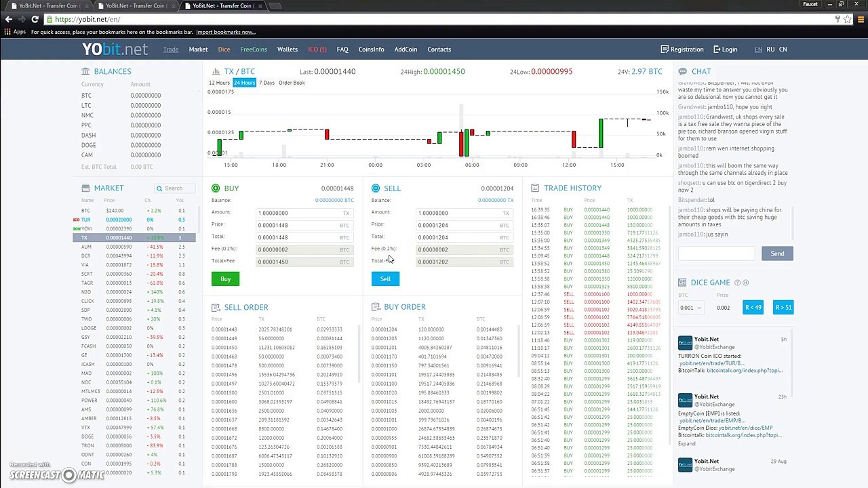Bookmark this page with the star icon
This screenshot has height=488, width=868.
pyautogui.click(x=848, y=19)
